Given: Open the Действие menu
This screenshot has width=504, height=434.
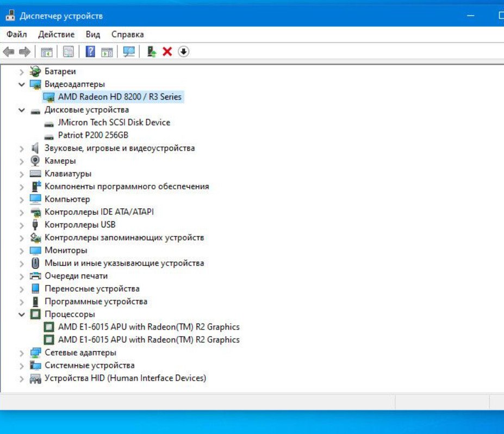Looking at the screenshot, I should coord(56,34).
